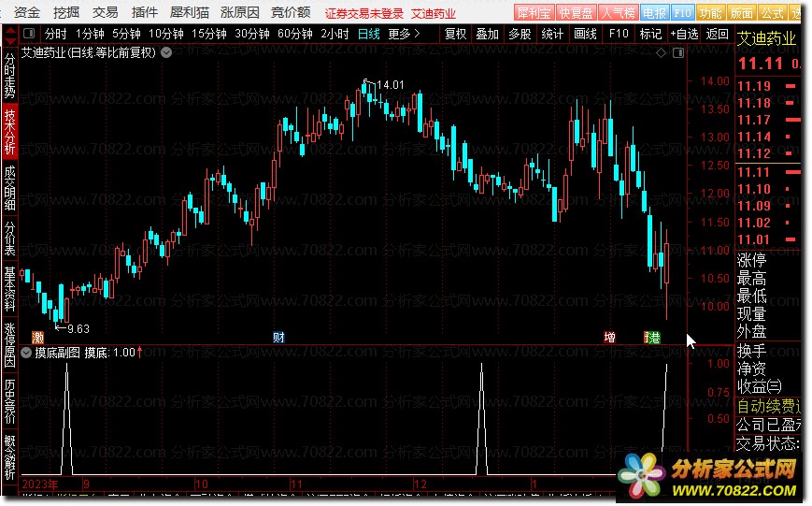The image size is (812, 506).
Task: Click the 摸底: 1.00 indicator value
Action: (109, 353)
